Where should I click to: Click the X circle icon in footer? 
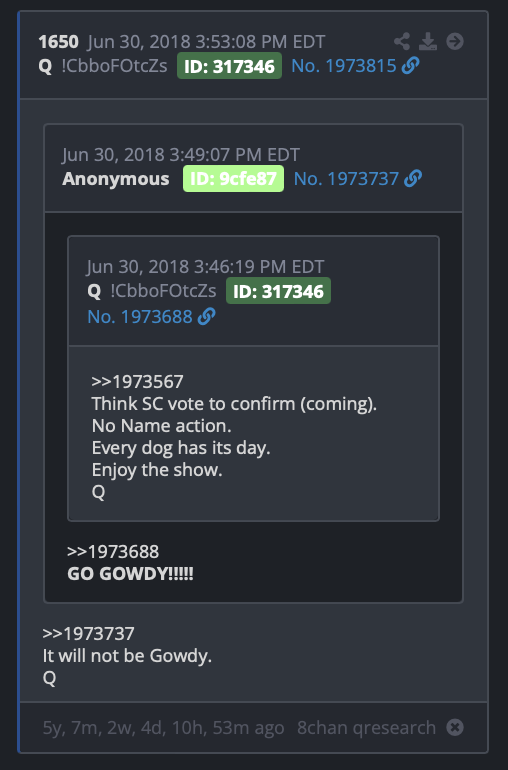coord(455,727)
